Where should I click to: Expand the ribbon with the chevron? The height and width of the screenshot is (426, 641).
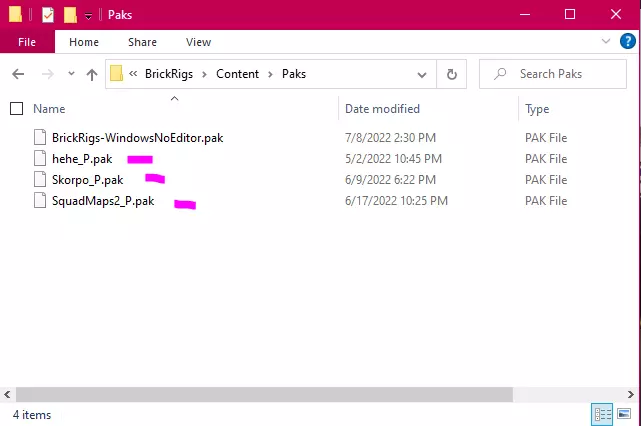(x=606, y=41)
